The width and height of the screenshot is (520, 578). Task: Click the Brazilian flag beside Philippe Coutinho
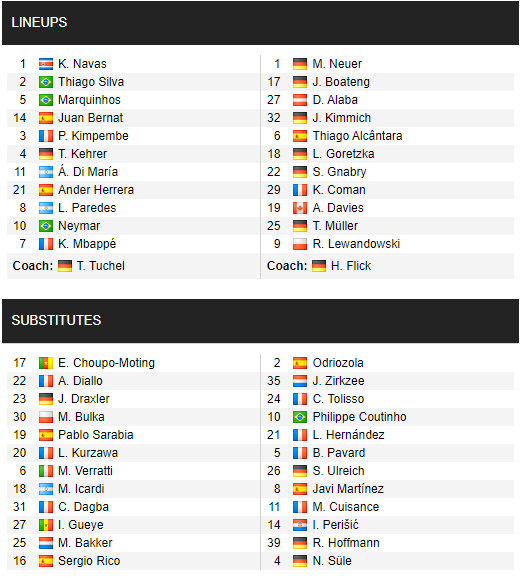(x=300, y=417)
